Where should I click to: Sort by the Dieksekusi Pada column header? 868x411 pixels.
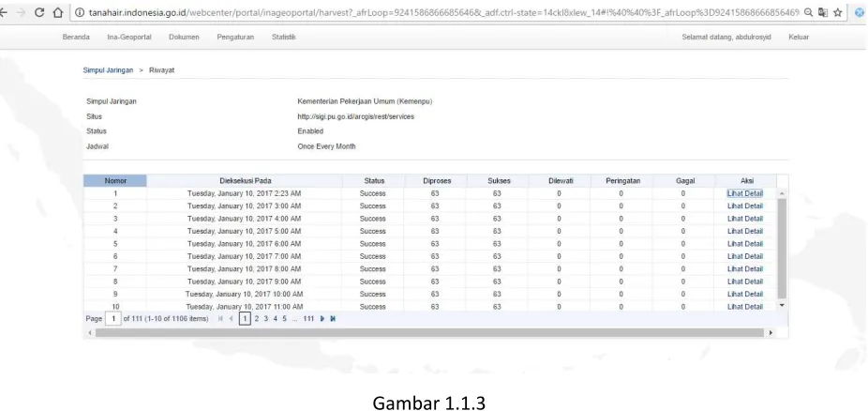(245, 180)
